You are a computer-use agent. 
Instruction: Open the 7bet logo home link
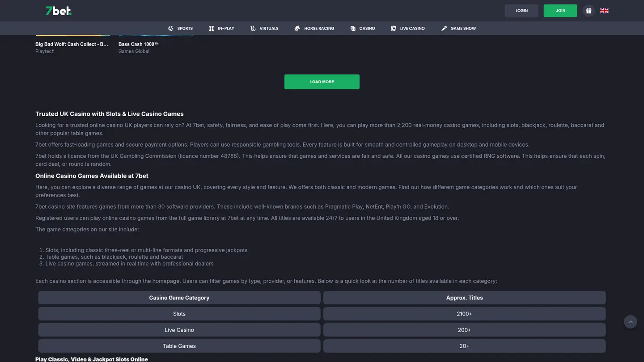(59, 11)
